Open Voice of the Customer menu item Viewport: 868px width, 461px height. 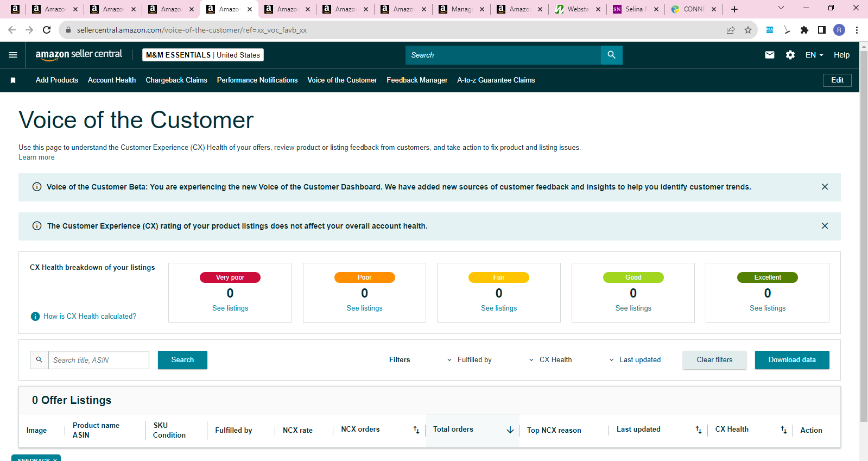342,80
